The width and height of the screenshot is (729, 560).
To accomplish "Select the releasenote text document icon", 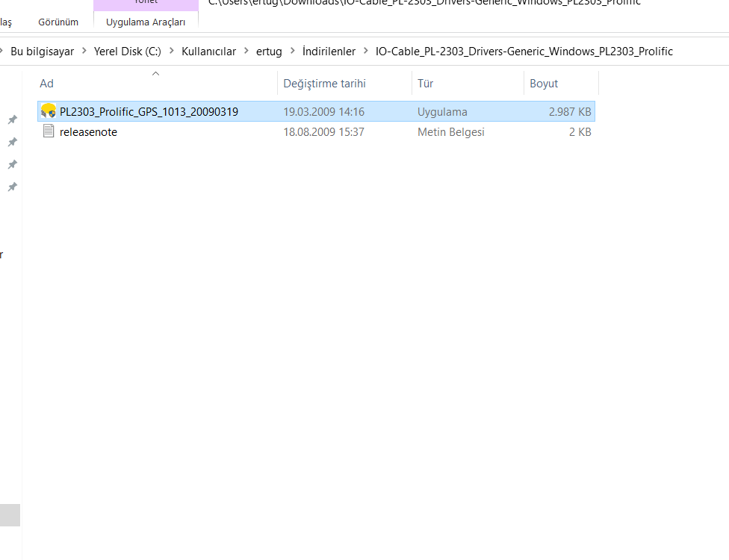I will 49,131.
